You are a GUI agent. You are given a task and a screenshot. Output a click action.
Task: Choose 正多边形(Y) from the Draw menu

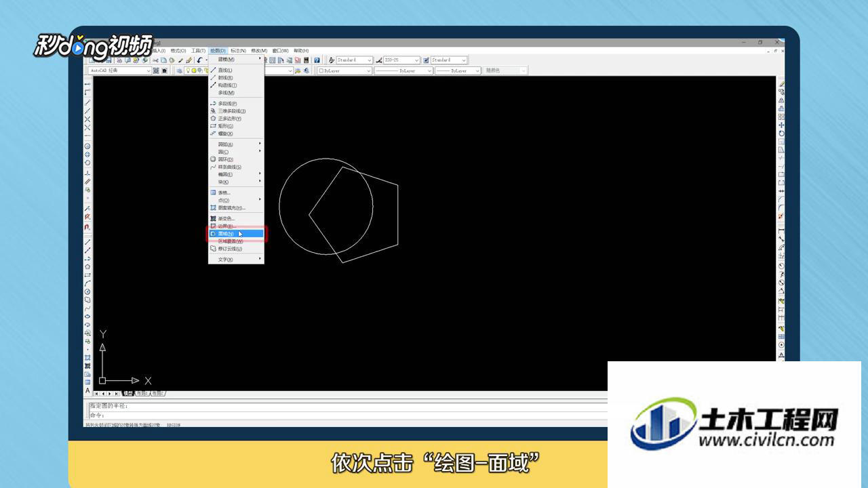point(236,119)
